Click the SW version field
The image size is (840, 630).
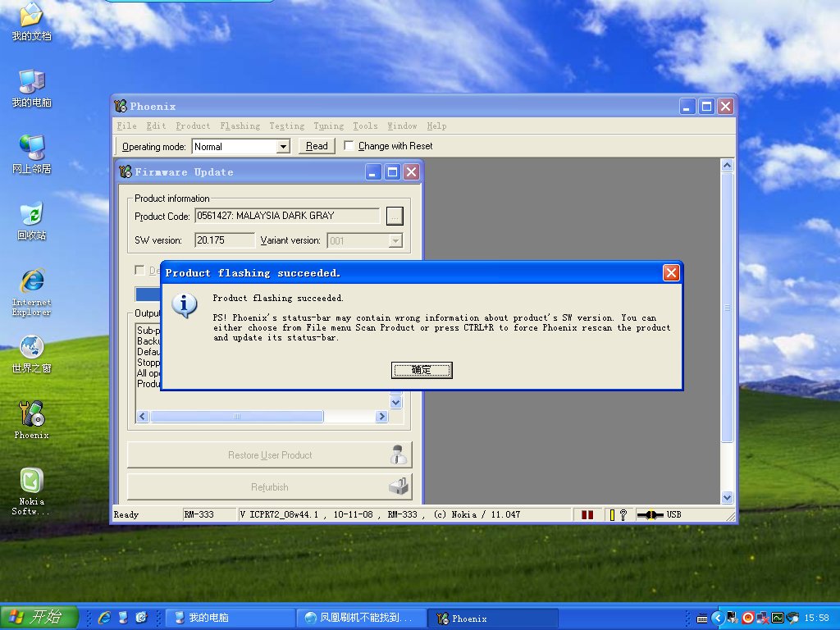pyautogui.click(x=225, y=240)
